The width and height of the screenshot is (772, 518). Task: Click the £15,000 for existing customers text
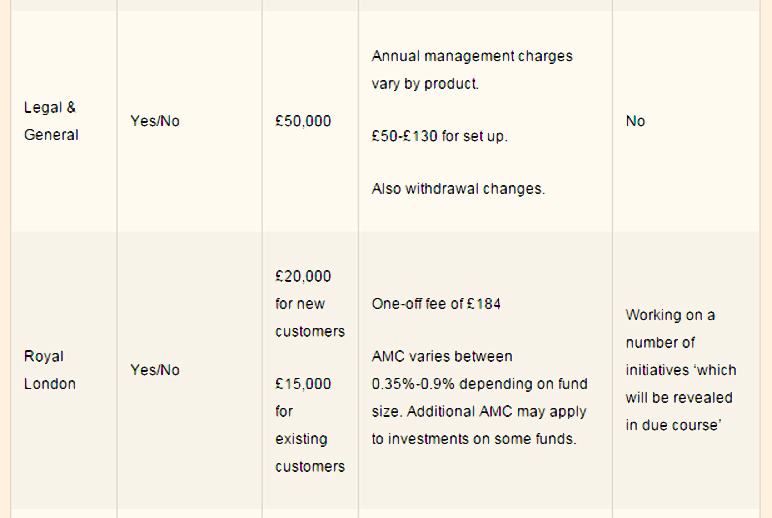[x=310, y=425]
